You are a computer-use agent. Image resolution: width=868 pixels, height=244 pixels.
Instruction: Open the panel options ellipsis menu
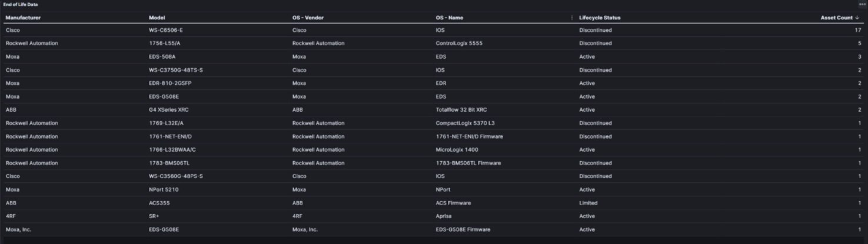click(x=862, y=4)
